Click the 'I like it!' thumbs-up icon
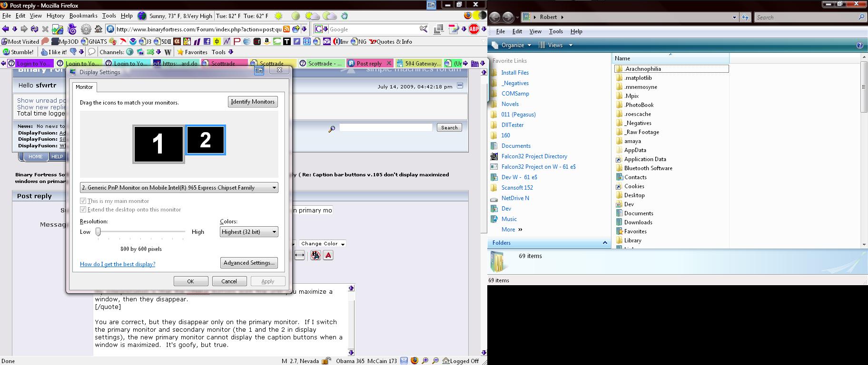Screen dimensions: 868x365 tap(44, 52)
